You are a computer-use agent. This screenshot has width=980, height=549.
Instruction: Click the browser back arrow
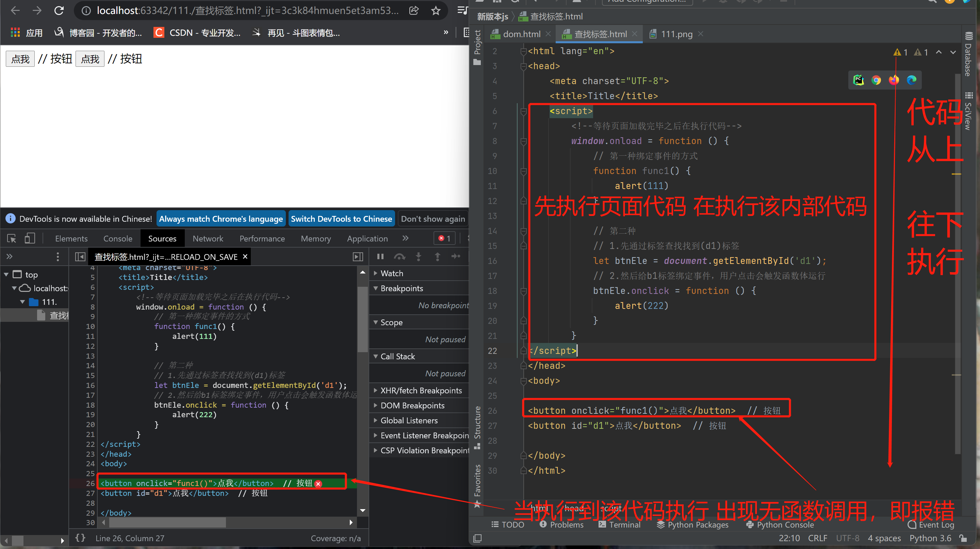click(x=15, y=11)
